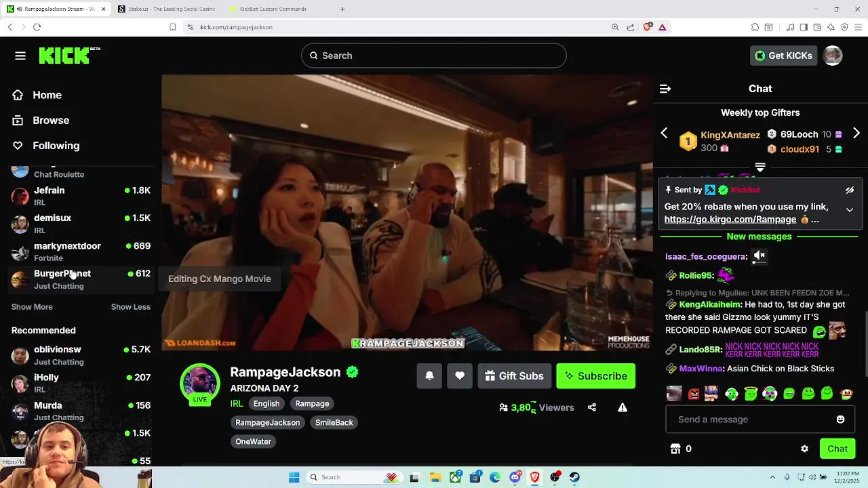
Task: Open Discord from the taskbar
Action: [x=515, y=477]
